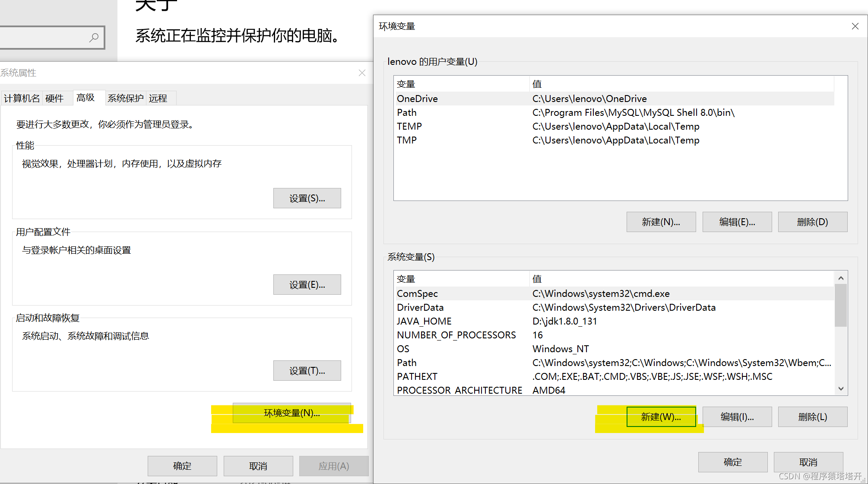Close the System Properties dialog
868x484 pixels.
pyautogui.click(x=362, y=73)
